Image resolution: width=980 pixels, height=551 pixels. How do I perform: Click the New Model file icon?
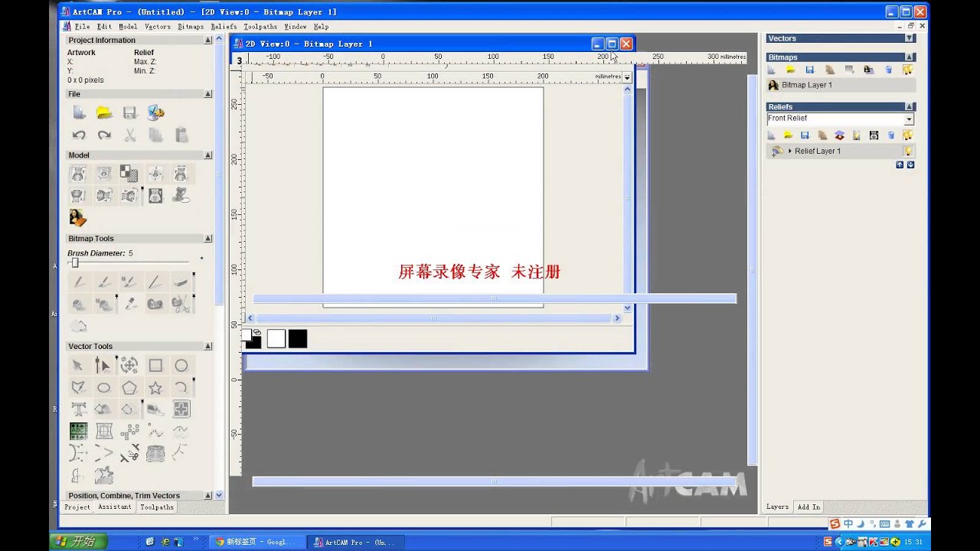(x=79, y=112)
